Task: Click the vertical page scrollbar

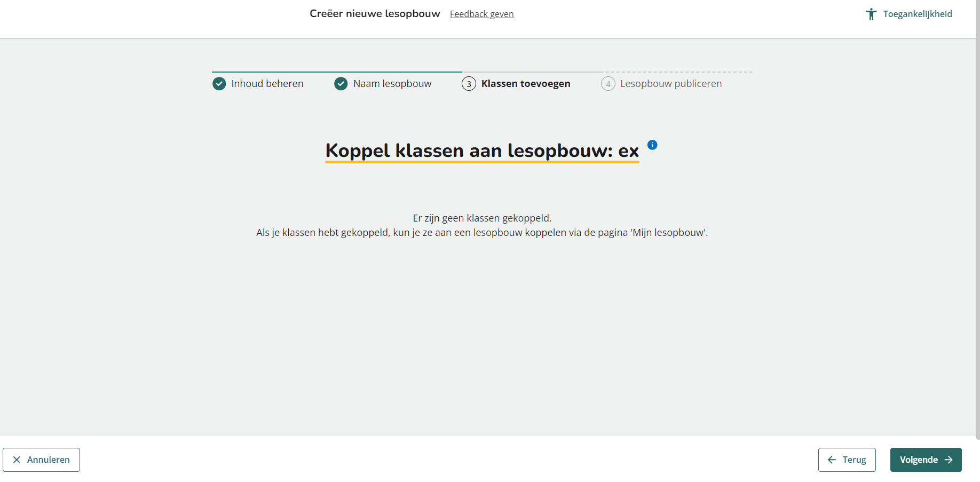Action: pyautogui.click(x=978, y=219)
